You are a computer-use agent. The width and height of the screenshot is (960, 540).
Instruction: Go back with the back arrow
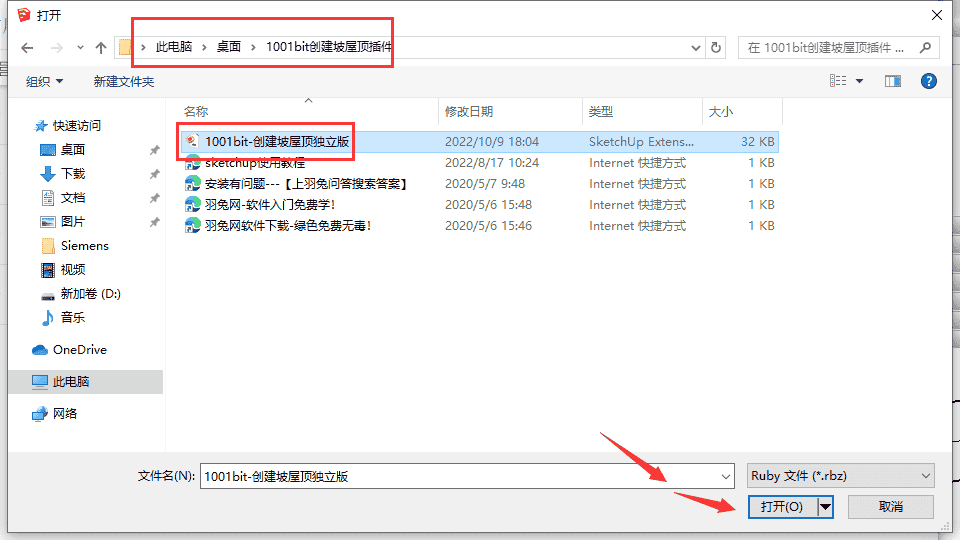27,48
